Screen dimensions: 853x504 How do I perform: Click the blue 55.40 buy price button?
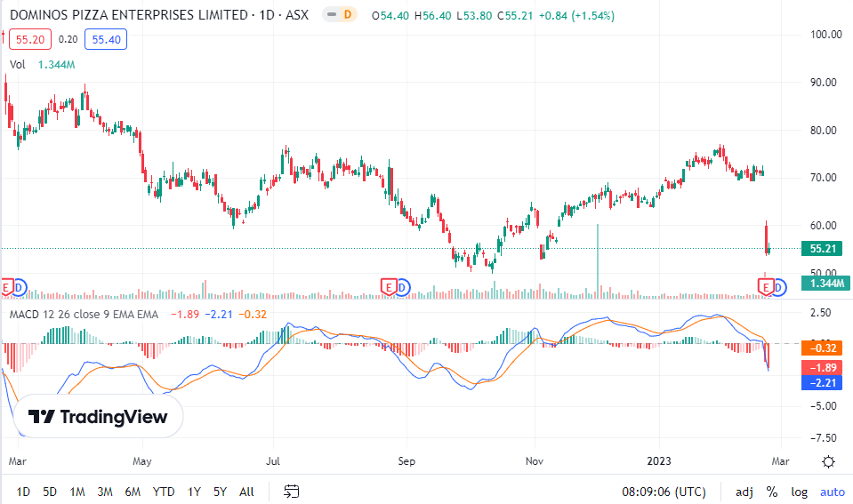[106, 39]
